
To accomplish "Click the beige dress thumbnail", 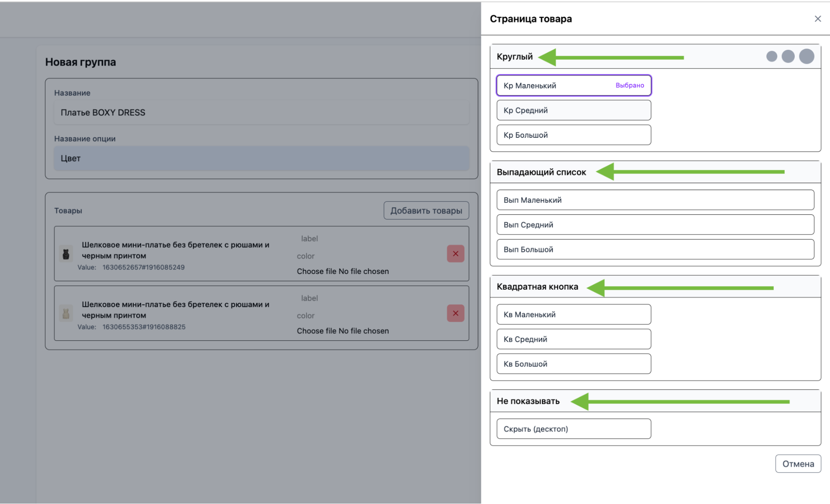I will click(x=66, y=313).
